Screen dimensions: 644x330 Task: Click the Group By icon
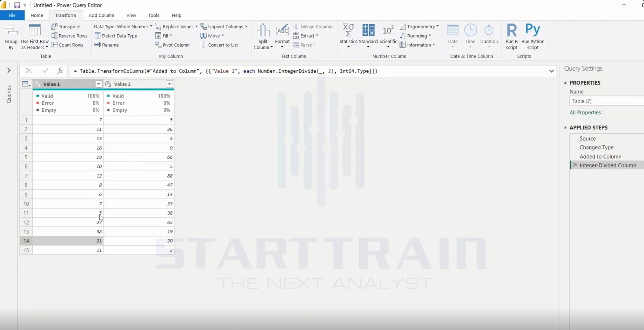(11, 30)
